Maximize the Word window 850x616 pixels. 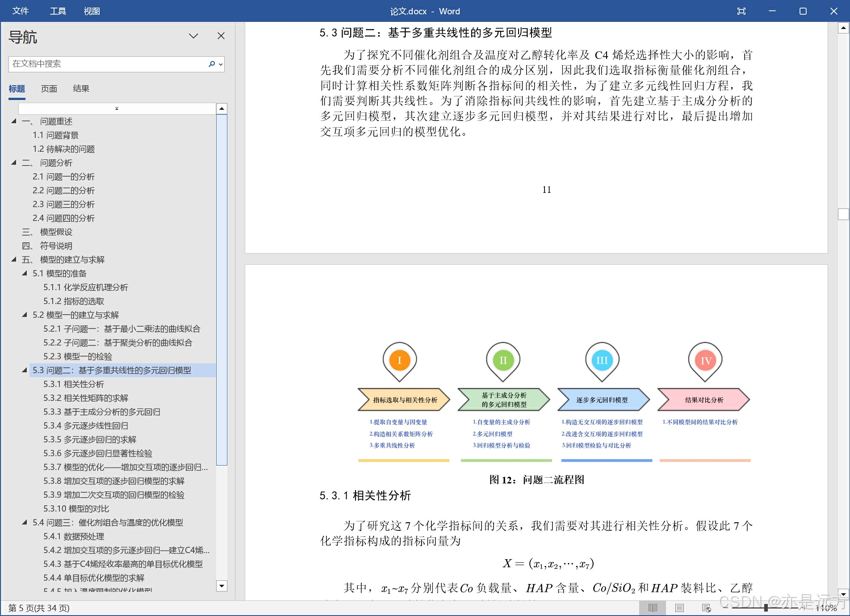coord(803,11)
